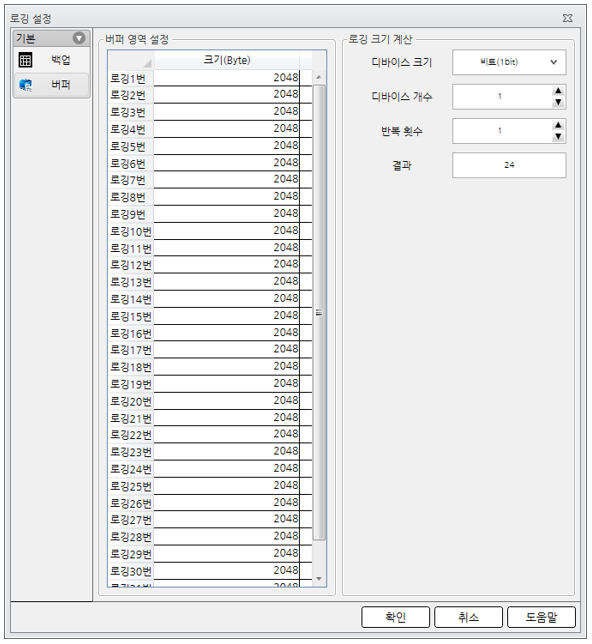The height and width of the screenshot is (644, 592).
Task: Click the 기본 section header
Action: tap(51, 38)
